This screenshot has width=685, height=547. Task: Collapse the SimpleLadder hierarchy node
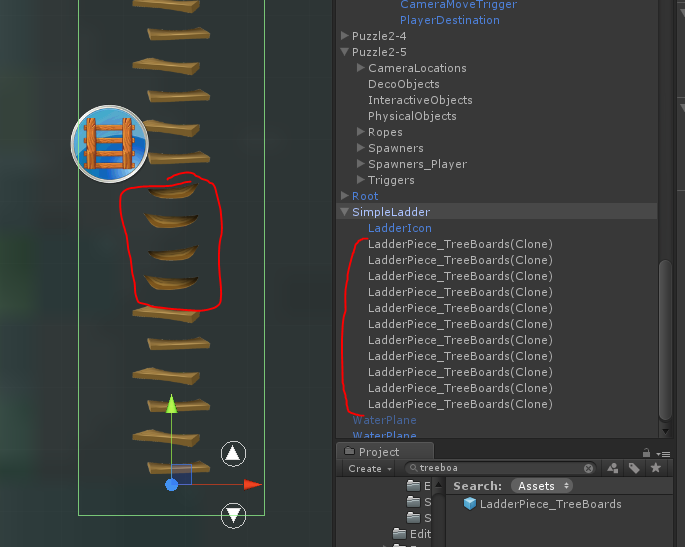[x=345, y=212]
